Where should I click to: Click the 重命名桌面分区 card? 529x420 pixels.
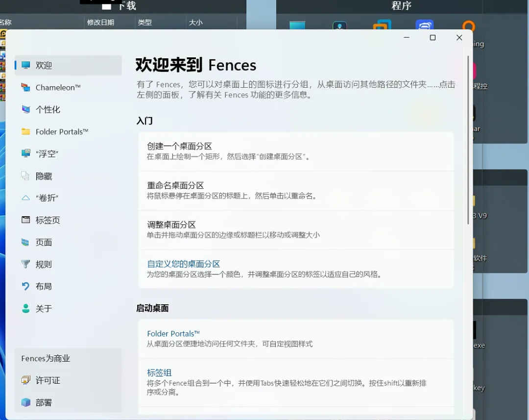[296, 191]
